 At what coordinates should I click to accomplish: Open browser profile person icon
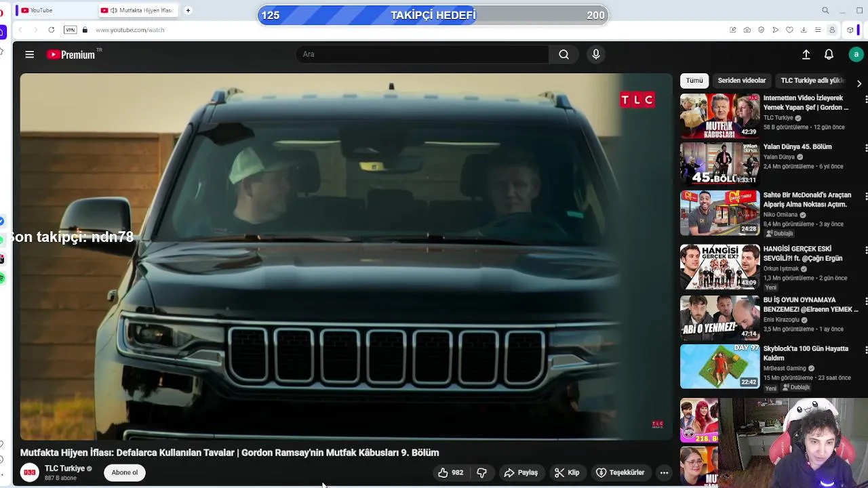[x=832, y=30]
